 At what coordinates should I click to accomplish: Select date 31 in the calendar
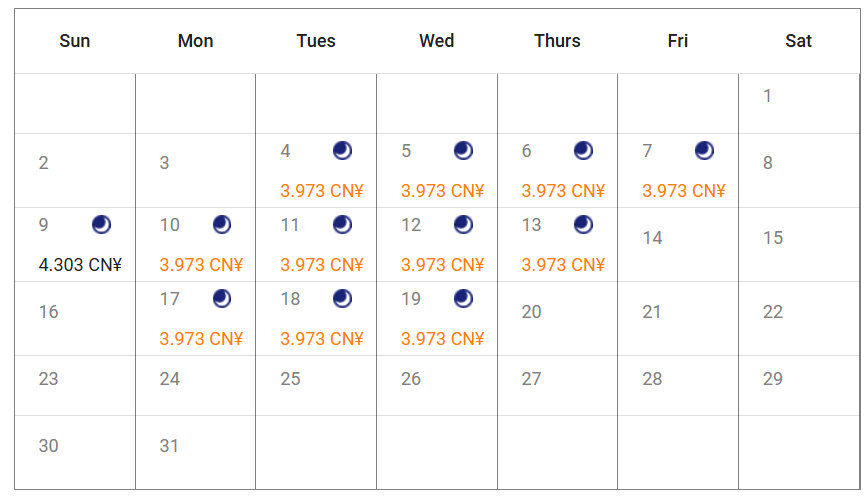[x=169, y=446]
